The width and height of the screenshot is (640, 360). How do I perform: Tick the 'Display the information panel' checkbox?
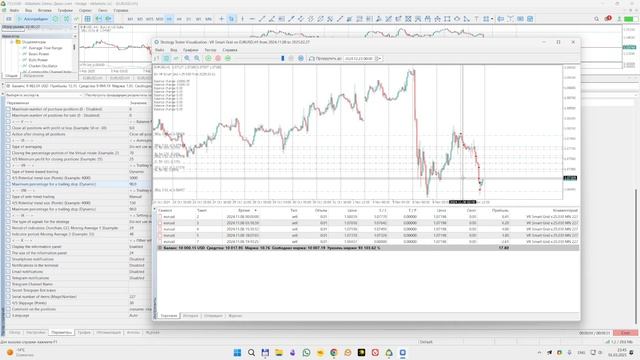click(x=8, y=247)
